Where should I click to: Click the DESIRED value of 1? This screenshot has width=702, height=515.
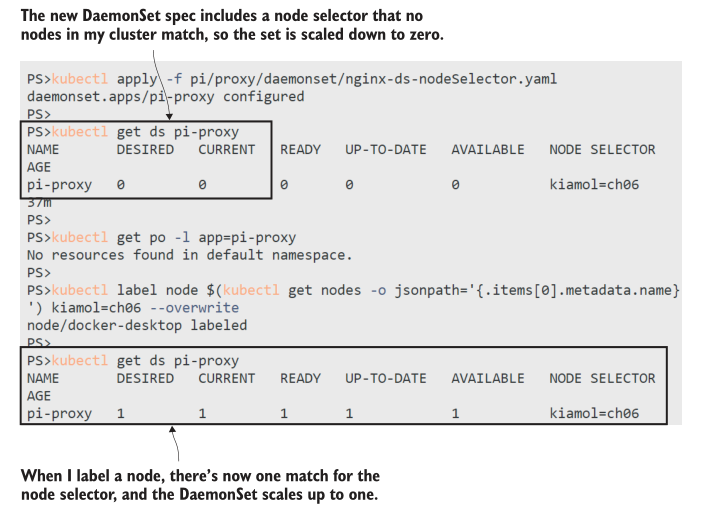121,413
